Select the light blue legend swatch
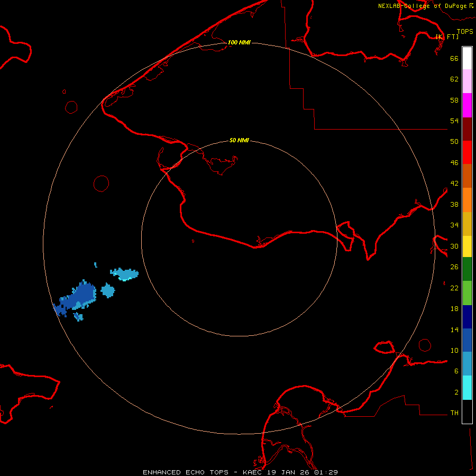This screenshot has height=476, width=476. click(x=467, y=363)
